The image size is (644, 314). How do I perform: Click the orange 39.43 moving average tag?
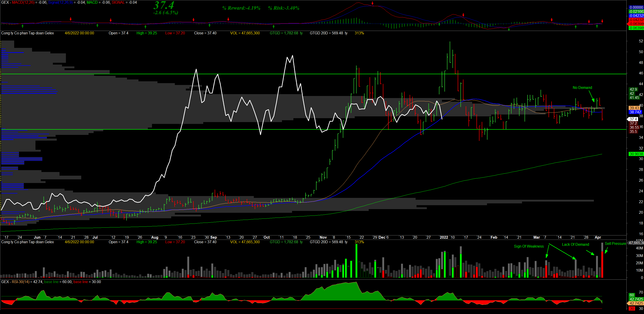click(x=634, y=108)
